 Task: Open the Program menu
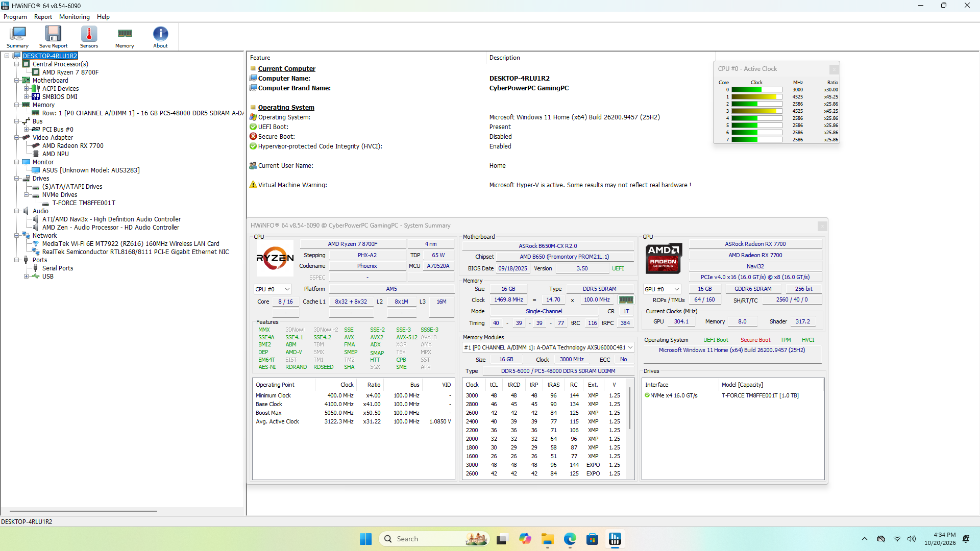click(15, 17)
